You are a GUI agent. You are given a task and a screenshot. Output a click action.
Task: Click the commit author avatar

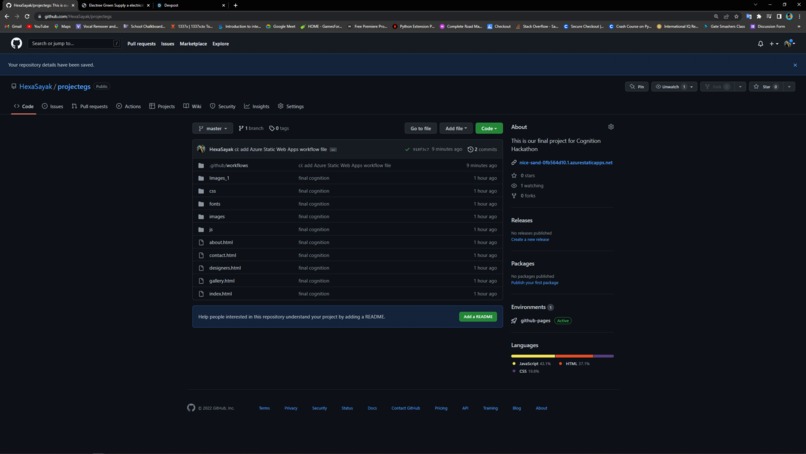click(201, 149)
